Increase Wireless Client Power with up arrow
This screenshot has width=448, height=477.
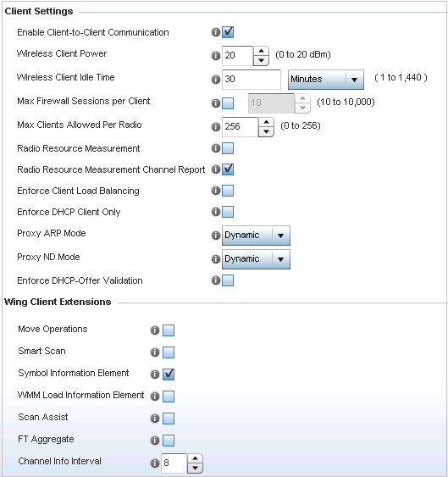click(x=261, y=51)
